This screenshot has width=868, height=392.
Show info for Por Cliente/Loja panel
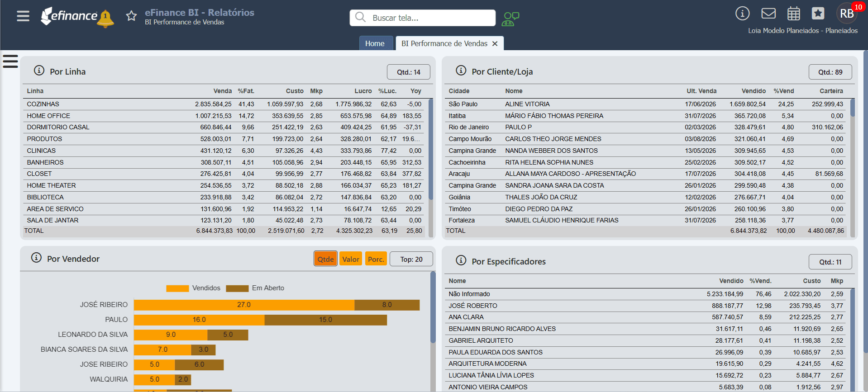pyautogui.click(x=461, y=71)
